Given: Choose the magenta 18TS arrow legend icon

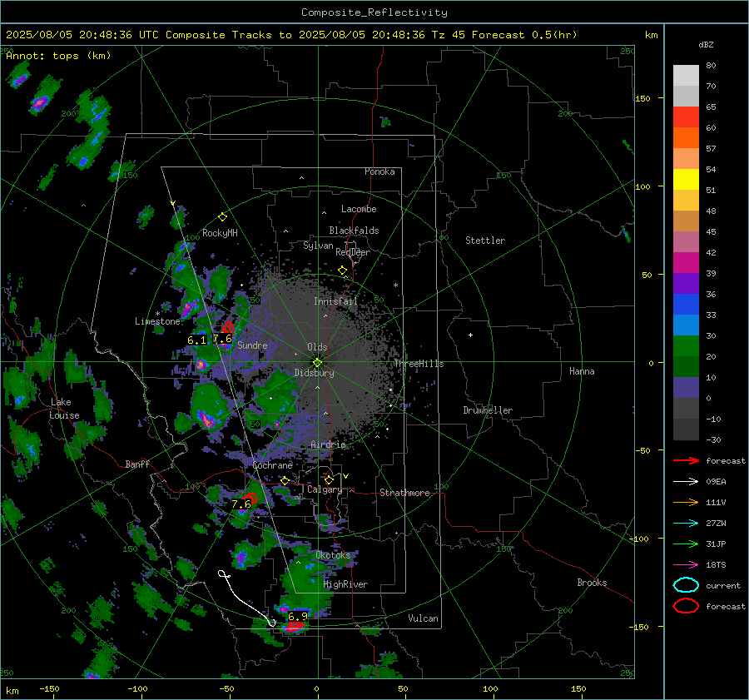Looking at the screenshot, I should point(686,565).
